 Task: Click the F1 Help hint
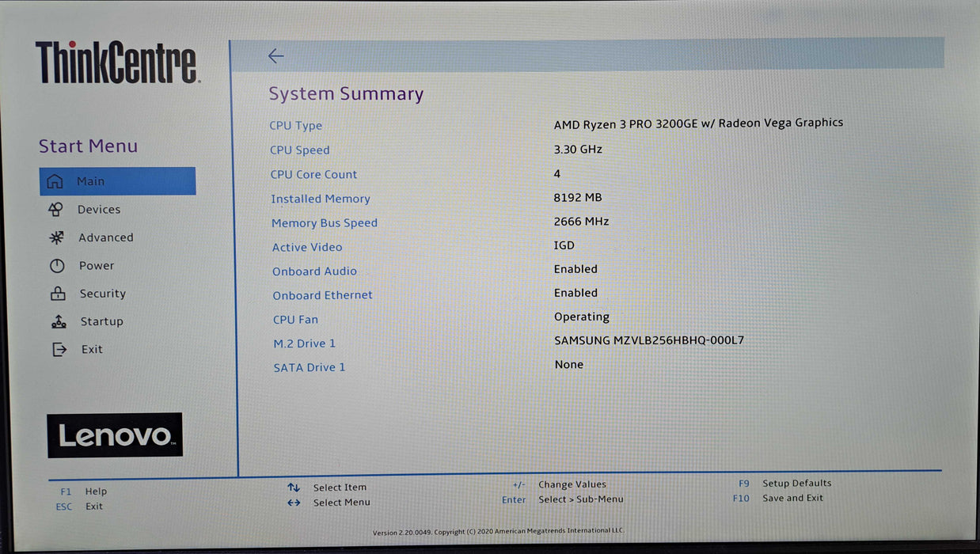83,491
